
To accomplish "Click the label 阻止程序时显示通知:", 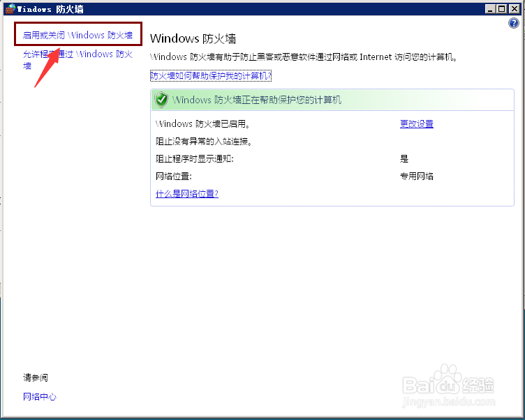I will (195, 158).
